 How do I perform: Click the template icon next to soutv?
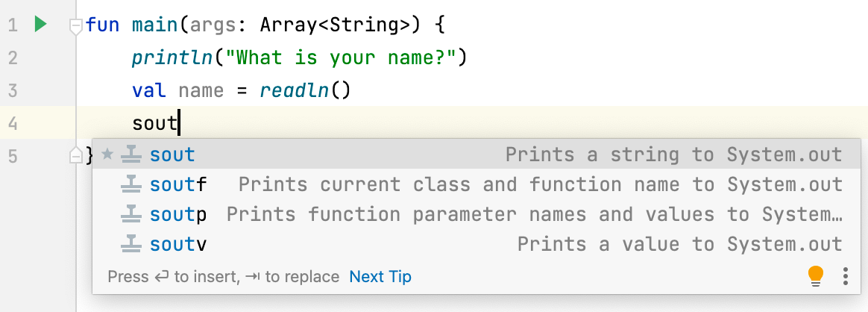point(130,244)
